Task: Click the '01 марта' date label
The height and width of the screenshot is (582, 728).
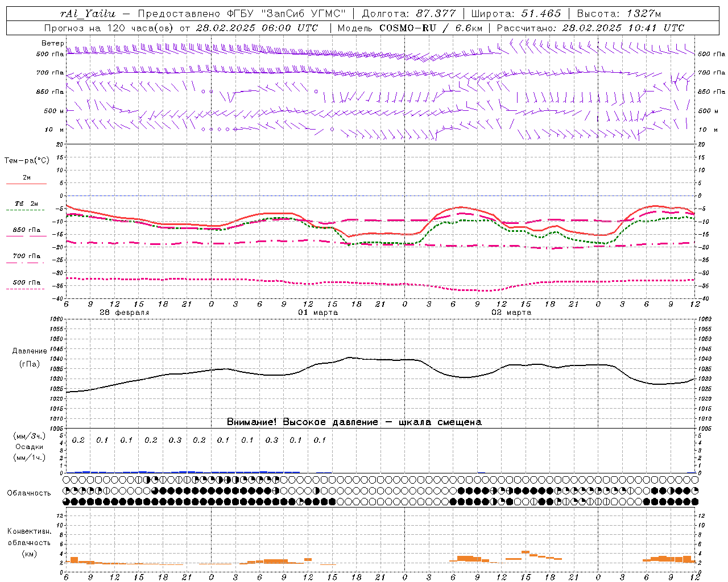Action: pos(318,313)
